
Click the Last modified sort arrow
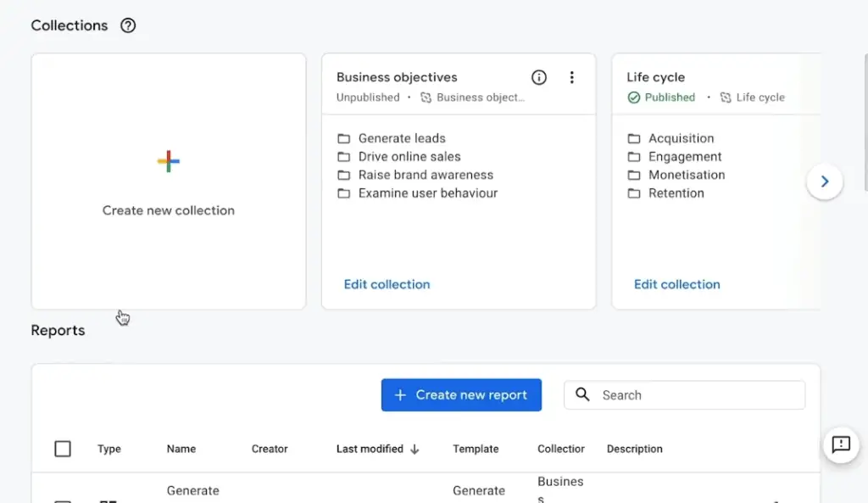coord(415,449)
